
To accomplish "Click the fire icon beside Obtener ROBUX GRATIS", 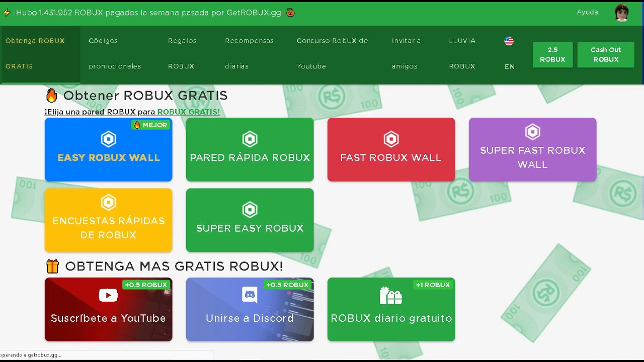I will point(51,95).
